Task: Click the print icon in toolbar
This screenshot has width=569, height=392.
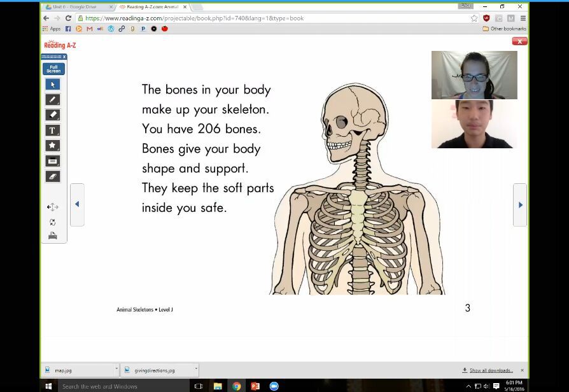Action: [53, 236]
